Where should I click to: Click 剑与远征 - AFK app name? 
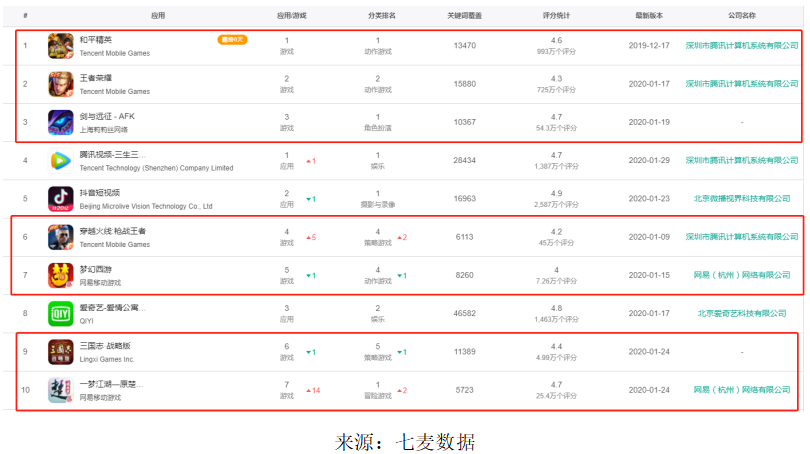107,116
